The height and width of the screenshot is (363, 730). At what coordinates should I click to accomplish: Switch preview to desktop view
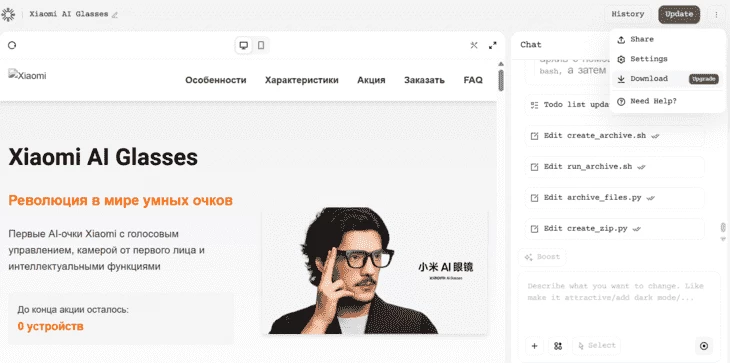(x=243, y=45)
